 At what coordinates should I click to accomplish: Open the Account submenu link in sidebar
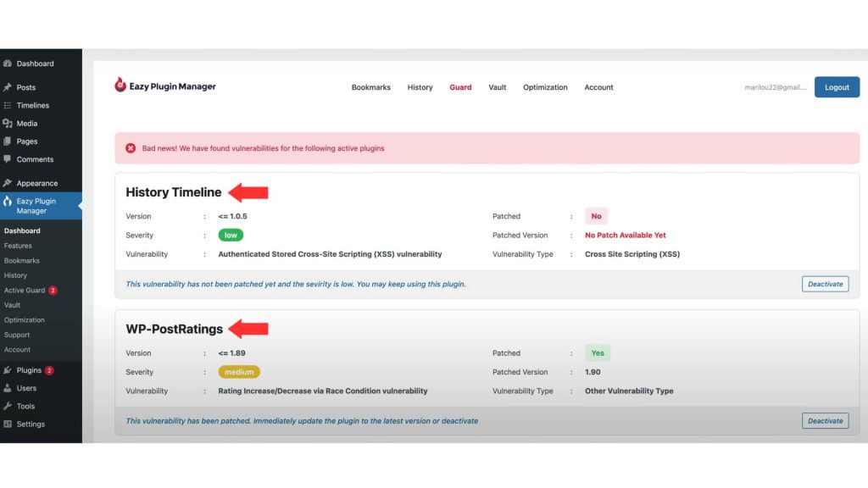pos(17,350)
